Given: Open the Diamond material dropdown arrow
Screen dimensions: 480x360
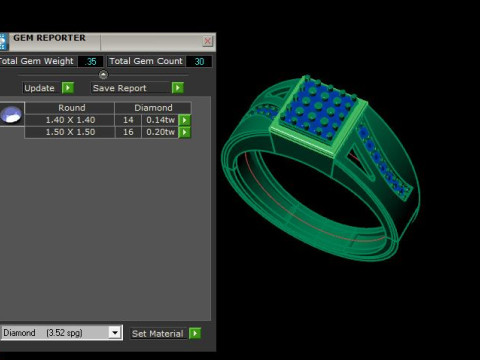Looking at the screenshot, I should 115,333.
